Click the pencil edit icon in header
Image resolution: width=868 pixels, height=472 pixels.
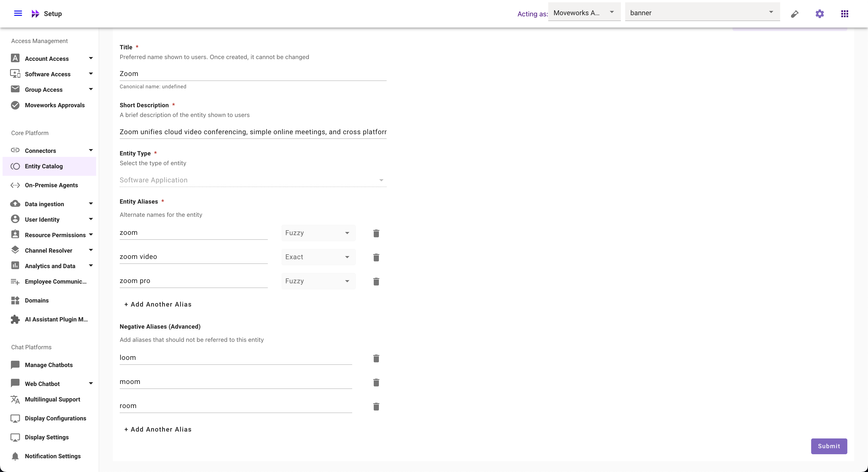pos(795,14)
